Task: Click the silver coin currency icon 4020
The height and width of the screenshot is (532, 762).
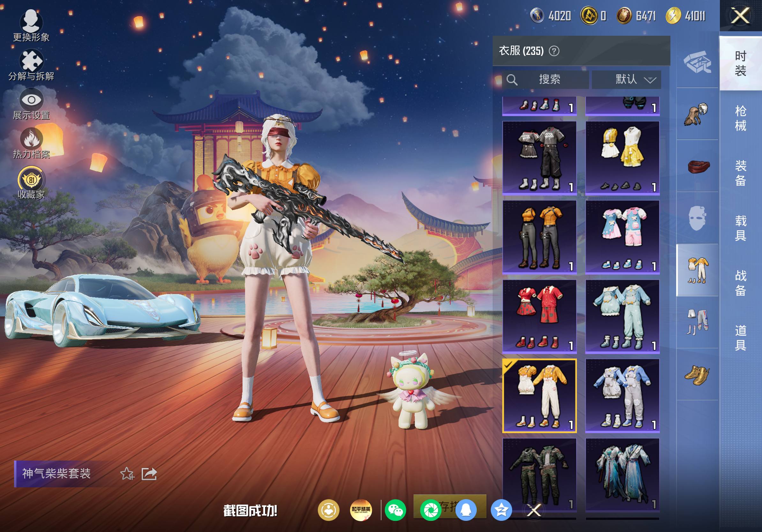Action: point(537,16)
